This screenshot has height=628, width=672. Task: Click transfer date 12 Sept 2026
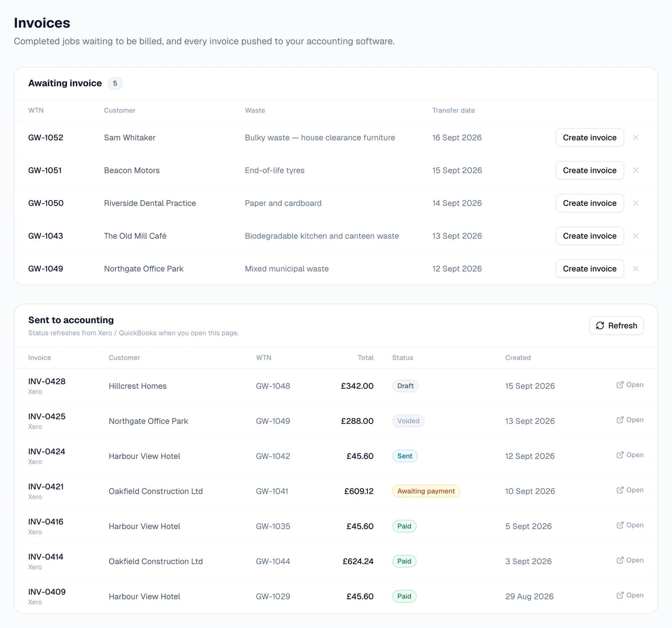point(457,269)
